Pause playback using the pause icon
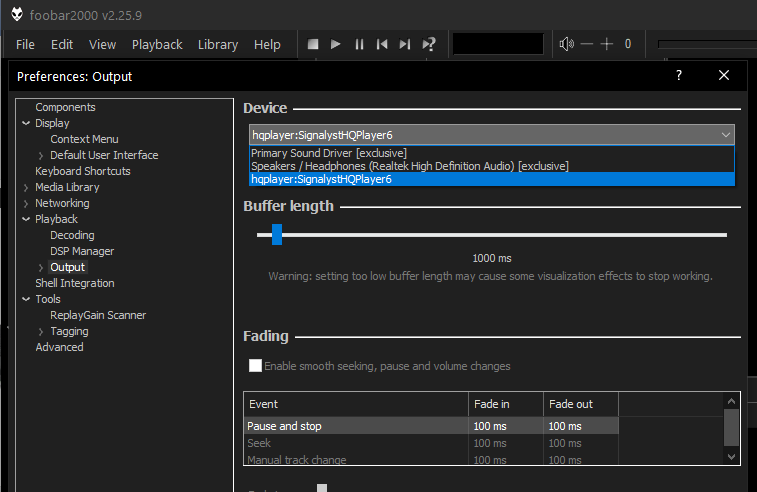The image size is (757, 492). pyautogui.click(x=359, y=44)
